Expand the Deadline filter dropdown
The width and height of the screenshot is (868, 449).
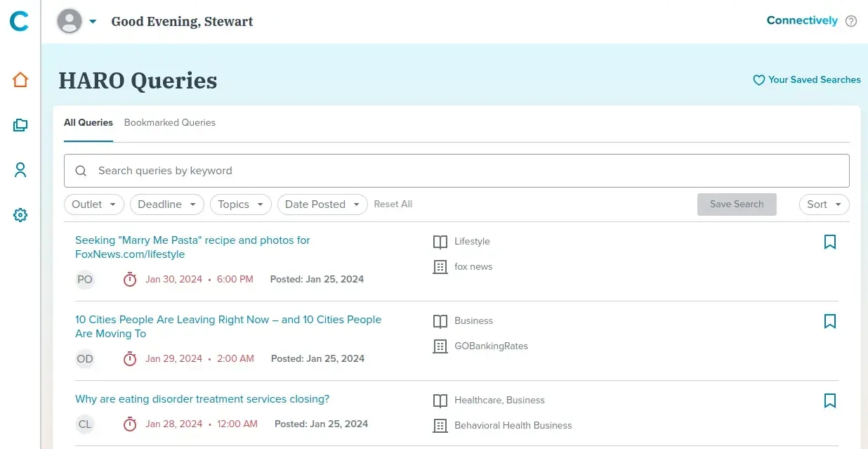(167, 204)
